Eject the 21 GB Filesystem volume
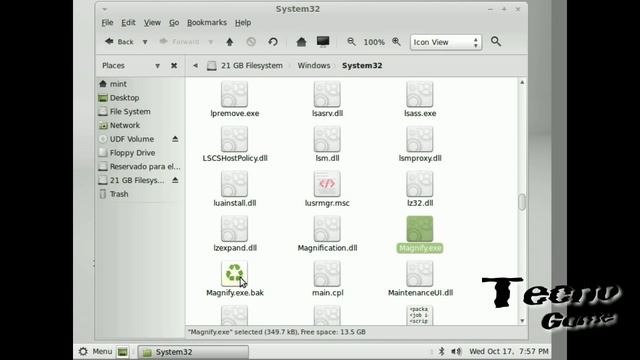640x360 pixels. coord(175,180)
